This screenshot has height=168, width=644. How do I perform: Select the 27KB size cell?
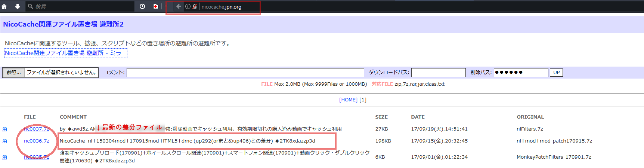[382, 129]
